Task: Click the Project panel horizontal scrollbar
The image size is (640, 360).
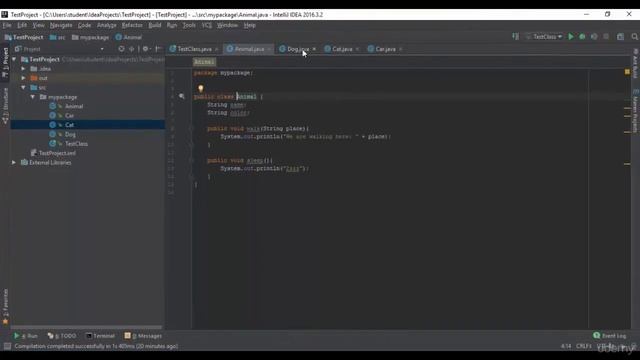Action: point(87,327)
